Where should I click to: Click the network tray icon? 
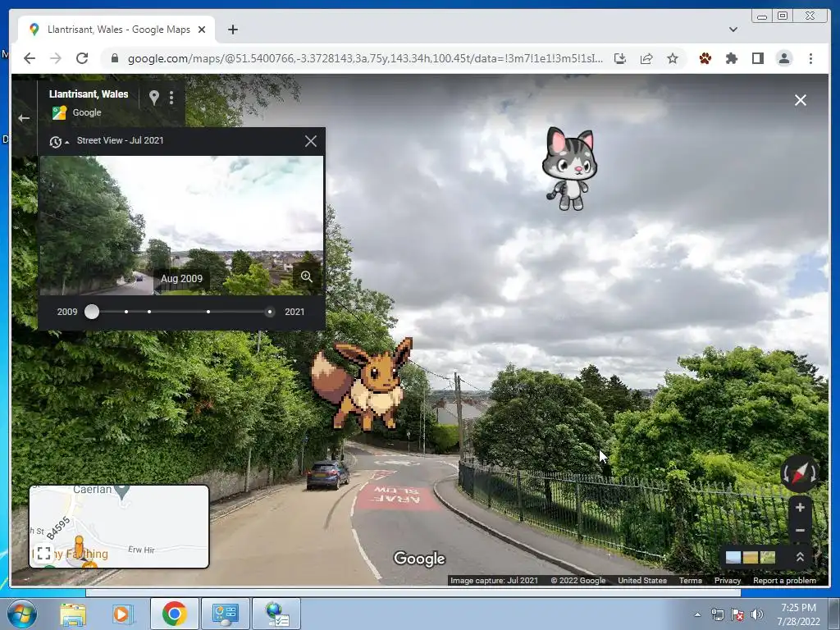[x=717, y=615]
